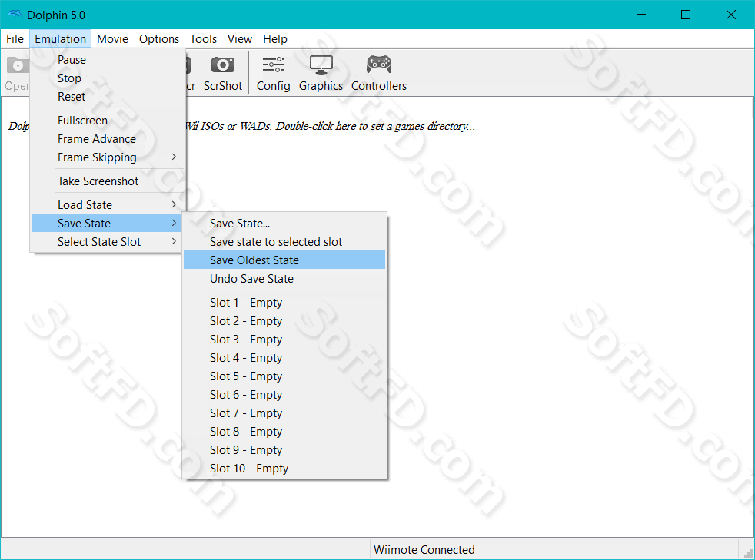Select Frame Advance menu entry
Screen dimensions: 755x560
point(108,139)
